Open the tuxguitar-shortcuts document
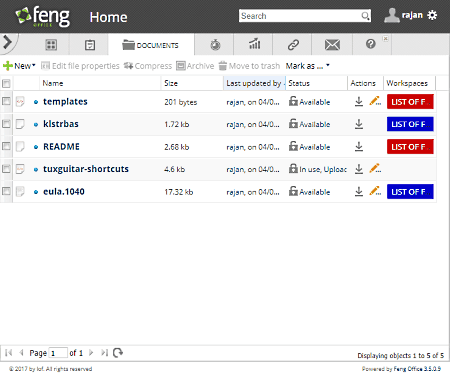Image resolution: width=450 pixels, height=374 pixels. (86, 169)
